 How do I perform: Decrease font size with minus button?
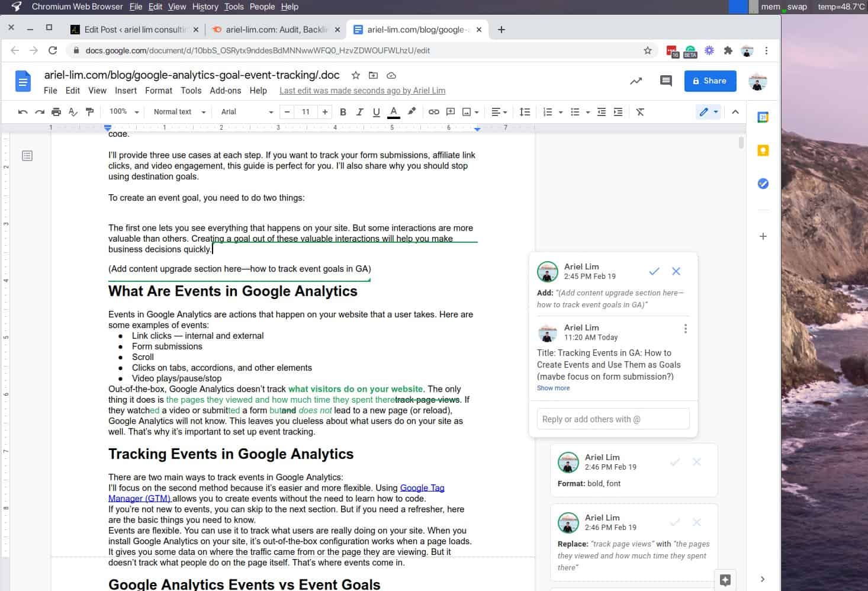click(287, 112)
